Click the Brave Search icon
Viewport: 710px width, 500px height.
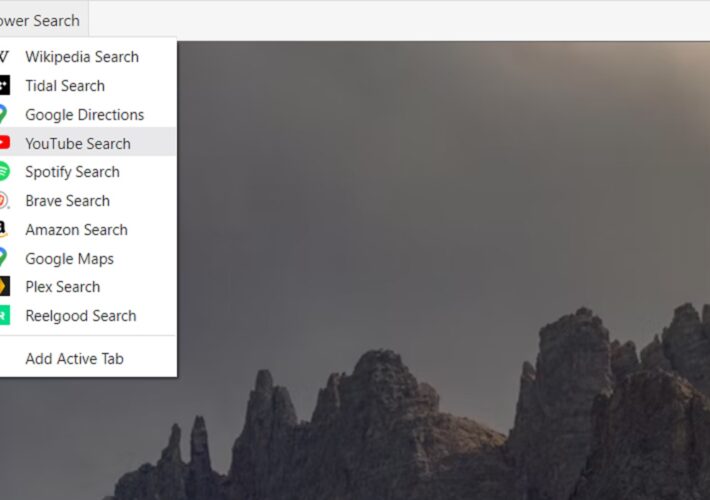pyautogui.click(x=4, y=201)
